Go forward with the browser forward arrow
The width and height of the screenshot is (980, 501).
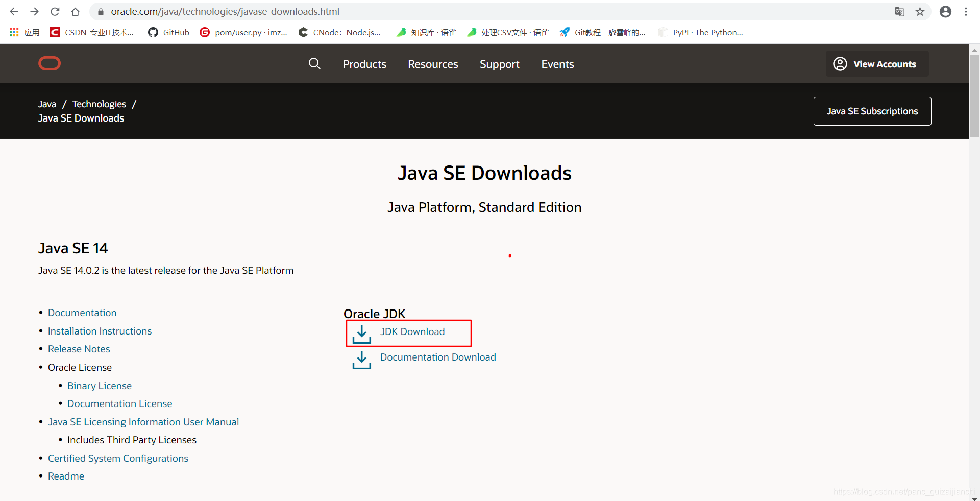[x=34, y=11]
